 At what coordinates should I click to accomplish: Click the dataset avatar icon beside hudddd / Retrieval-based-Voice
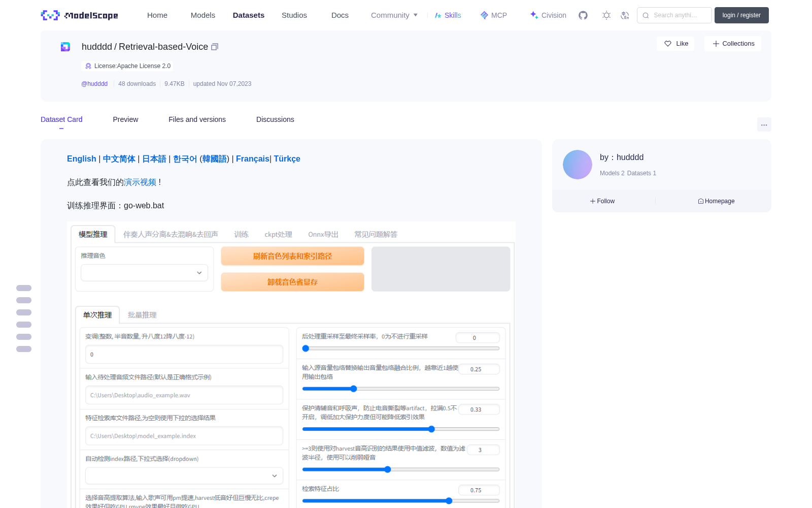tap(65, 47)
